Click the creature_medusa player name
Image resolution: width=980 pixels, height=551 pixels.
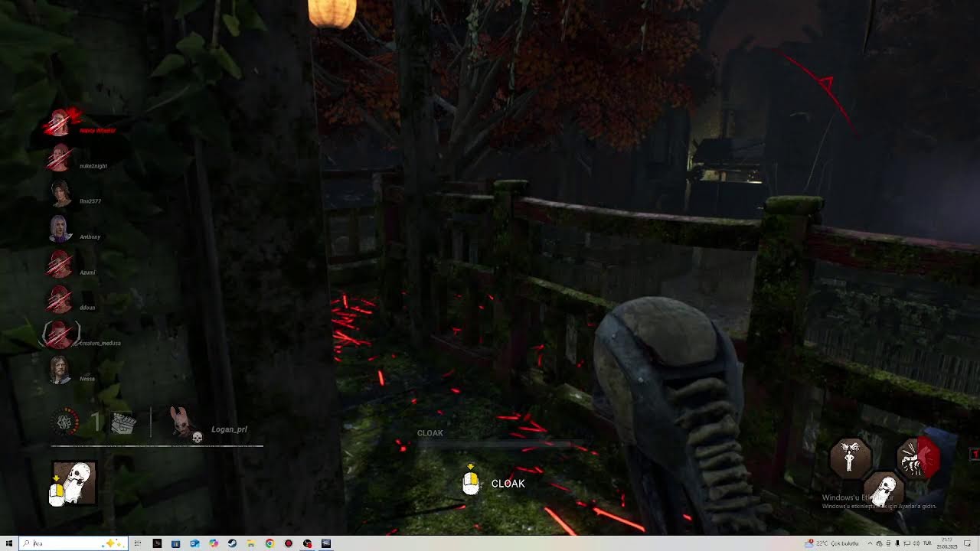click(100, 344)
